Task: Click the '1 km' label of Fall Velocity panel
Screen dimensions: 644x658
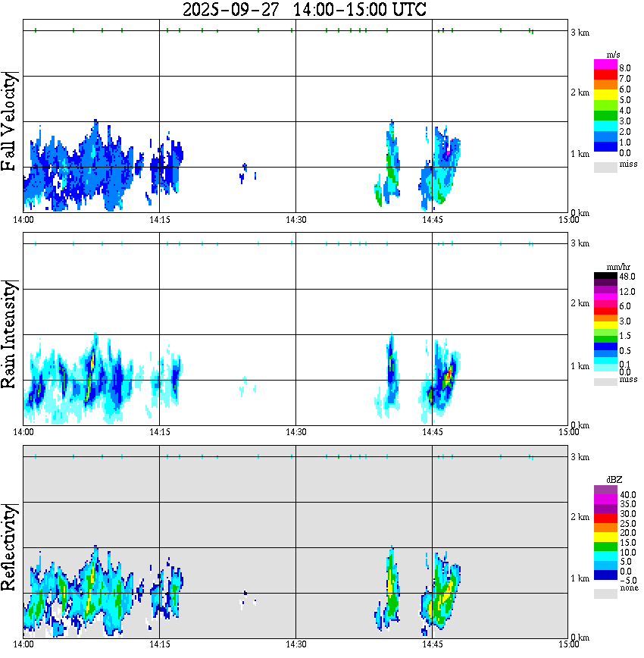Action: click(x=580, y=154)
